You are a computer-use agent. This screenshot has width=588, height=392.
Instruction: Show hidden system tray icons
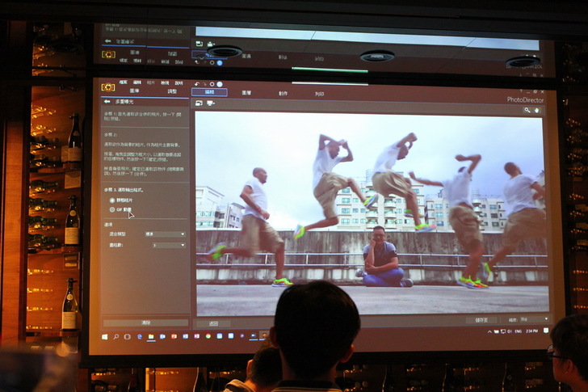tap(489, 331)
